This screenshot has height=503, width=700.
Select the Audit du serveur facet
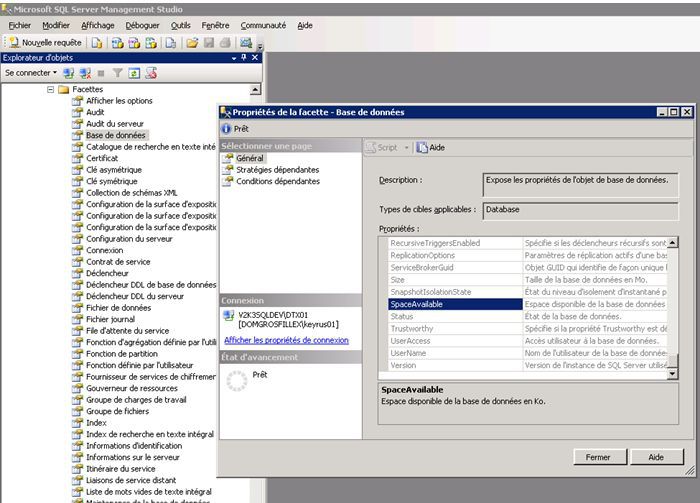115,124
